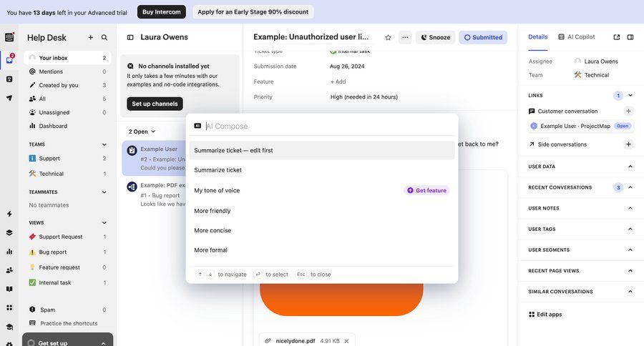Choose the More friendly option
Image resolution: width=644 pixels, height=346 pixels.
[x=322, y=211]
